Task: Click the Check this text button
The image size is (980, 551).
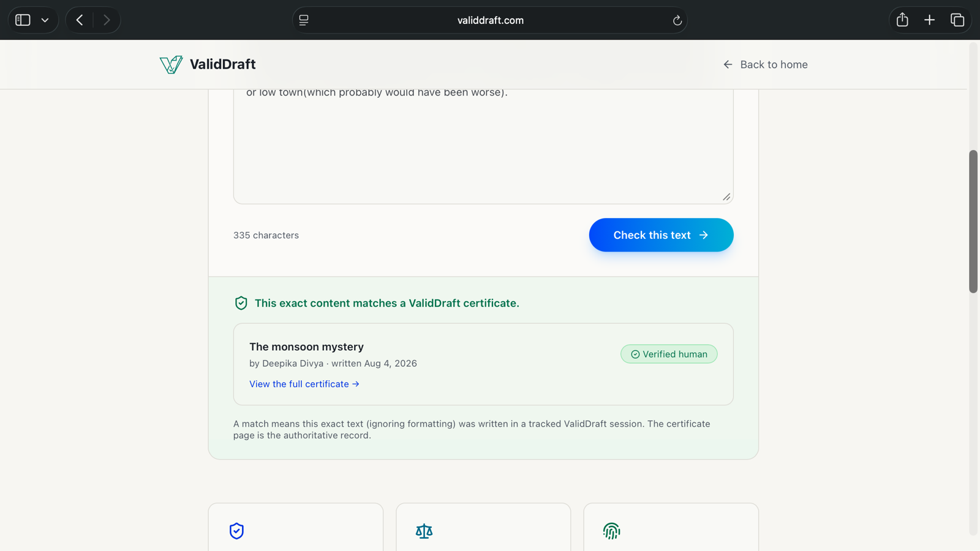Action: click(661, 235)
